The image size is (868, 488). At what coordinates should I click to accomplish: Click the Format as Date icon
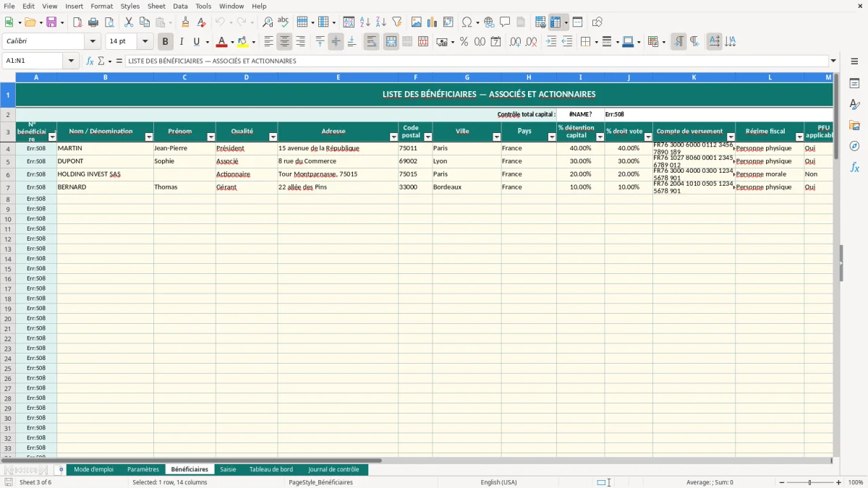click(x=495, y=42)
